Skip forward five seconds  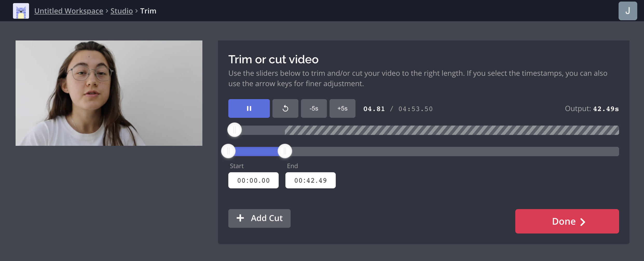click(x=342, y=108)
